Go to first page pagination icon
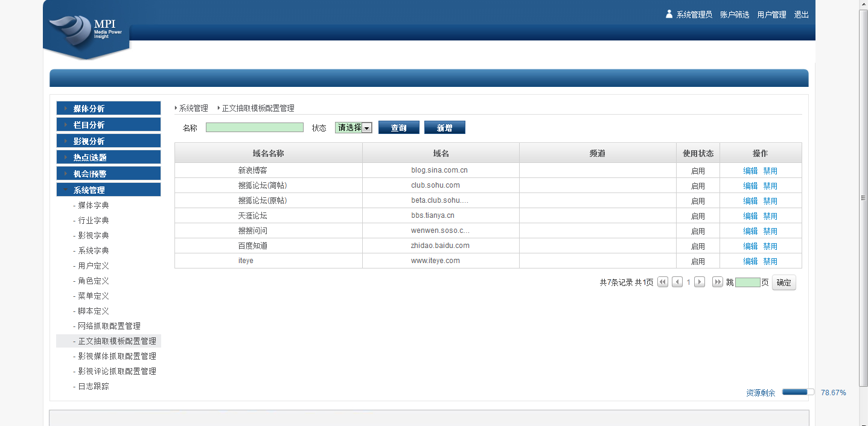868x426 pixels. 663,282
